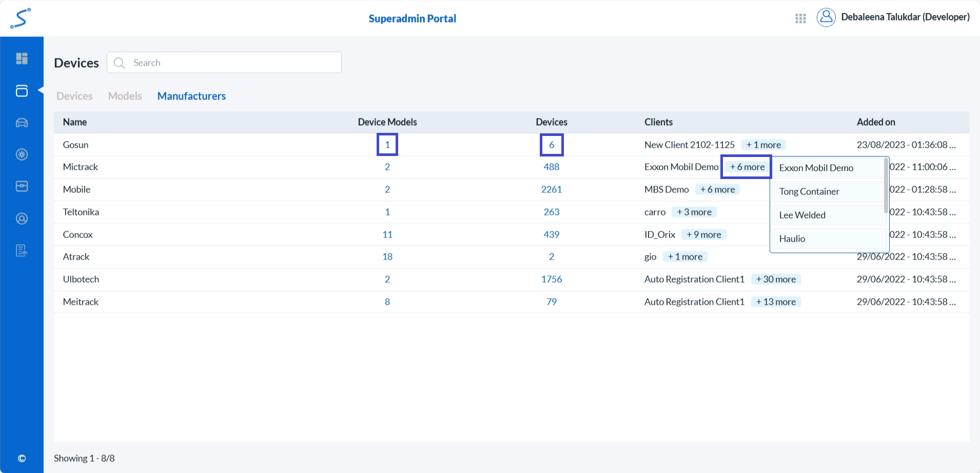Click the copyright icon at sidebar bottom
The height and width of the screenshot is (473, 980).
click(22, 458)
